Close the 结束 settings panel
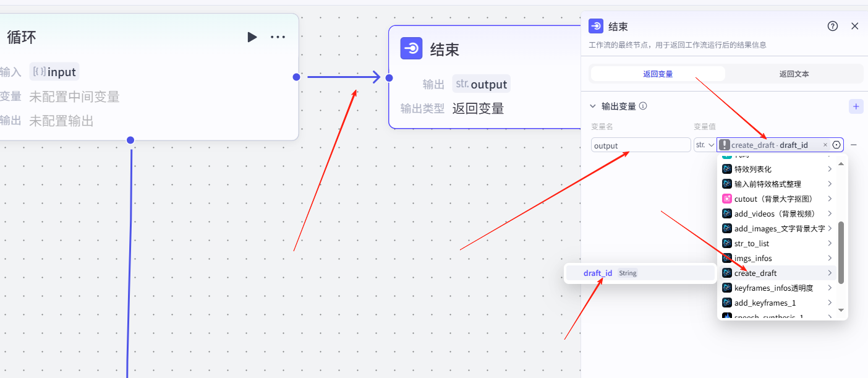 click(x=855, y=26)
